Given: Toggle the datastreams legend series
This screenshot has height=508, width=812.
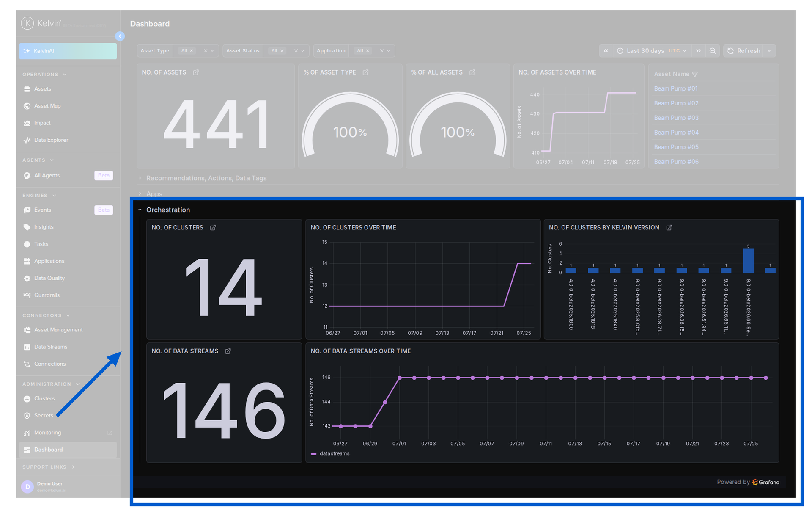Looking at the screenshot, I should pos(330,453).
